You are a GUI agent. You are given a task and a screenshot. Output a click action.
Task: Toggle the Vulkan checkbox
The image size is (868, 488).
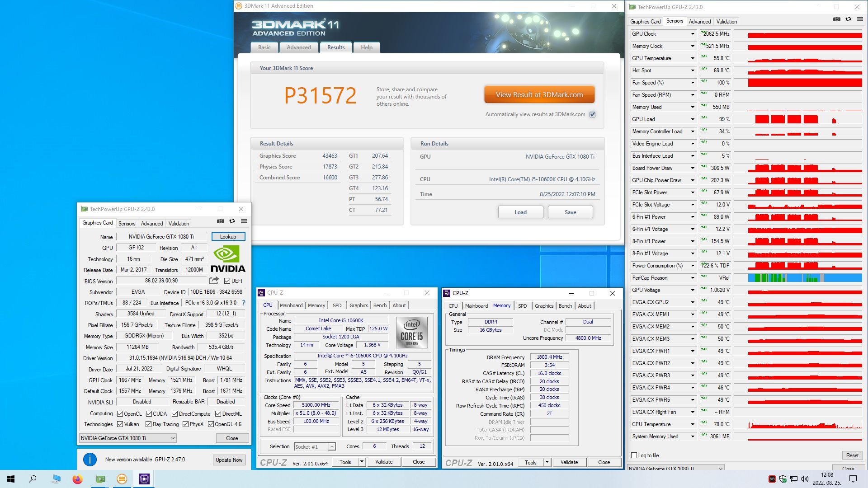pos(120,424)
